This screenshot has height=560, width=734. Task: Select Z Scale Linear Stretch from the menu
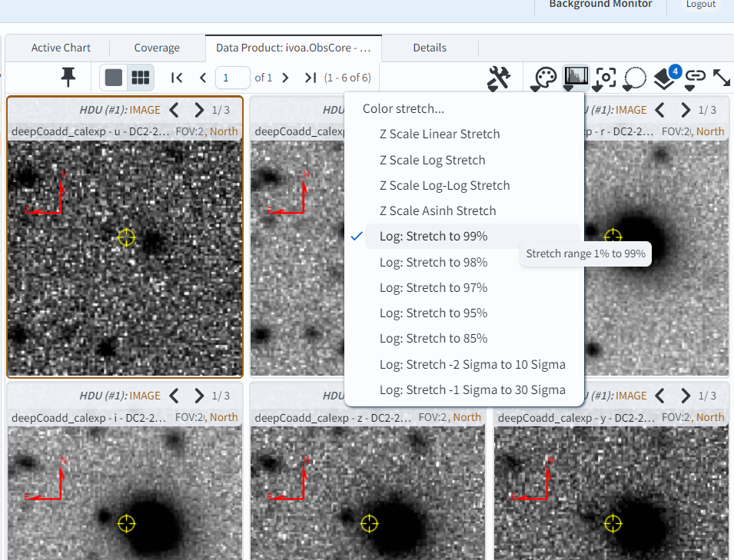coord(439,134)
